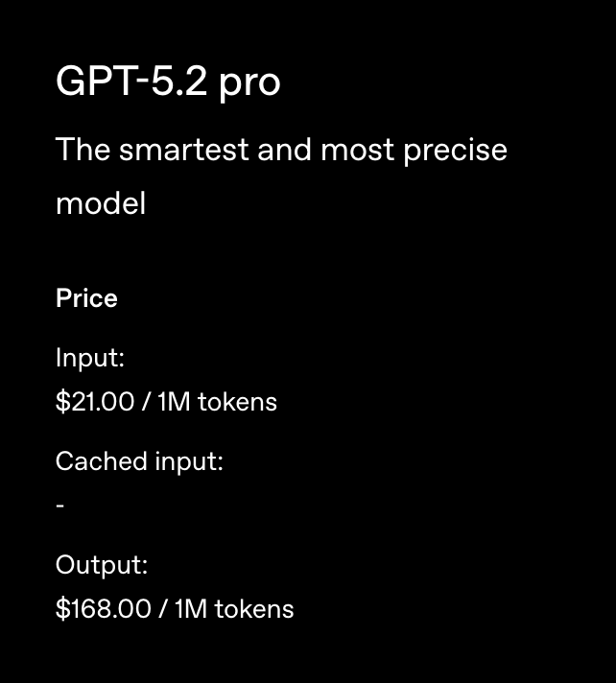Click the "Cached input:" label
The height and width of the screenshot is (683, 616).
coord(139,461)
